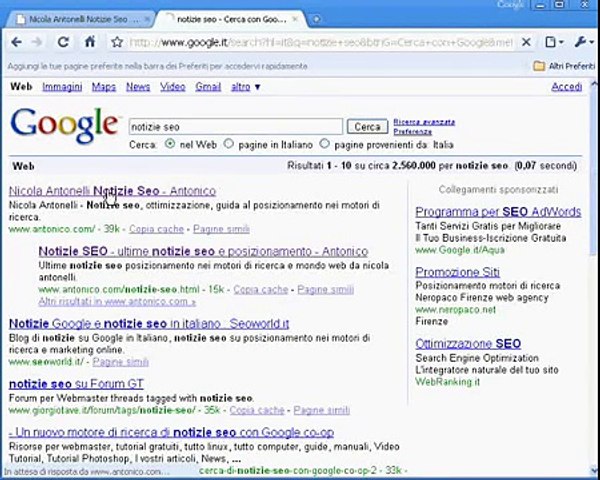
Task: Click Altri risultati in www.antonico.com link
Action: point(117,302)
